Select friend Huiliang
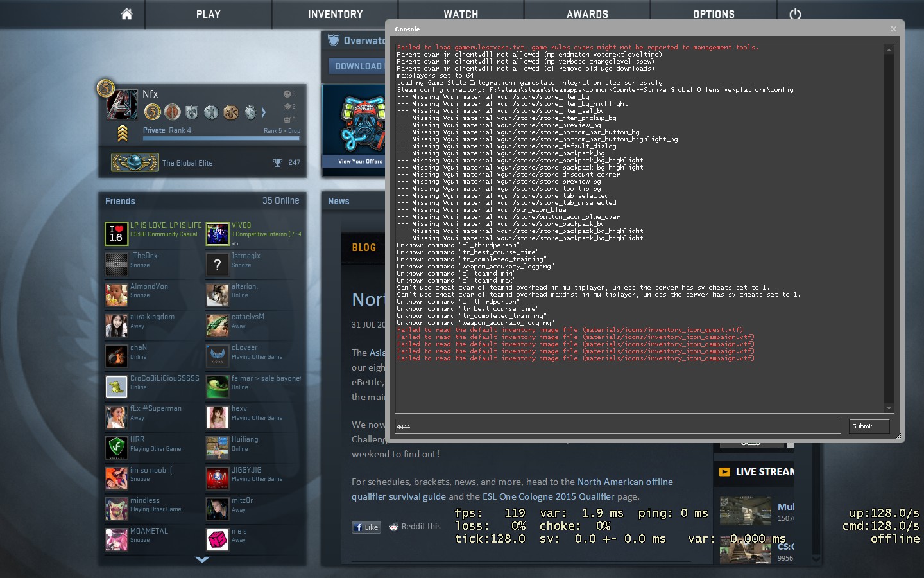This screenshot has height=578, width=924. pyautogui.click(x=254, y=448)
